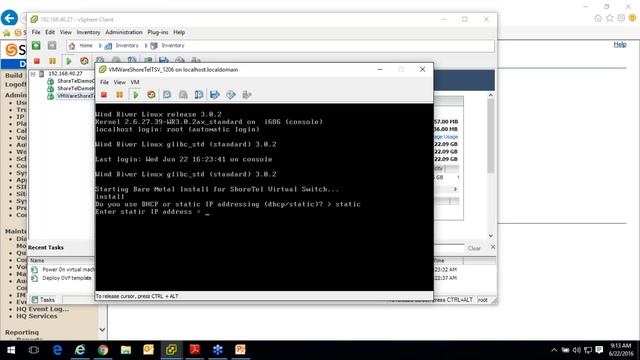Select the Deploy OVF template task row
The width and height of the screenshot is (640, 360).
[62, 278]
